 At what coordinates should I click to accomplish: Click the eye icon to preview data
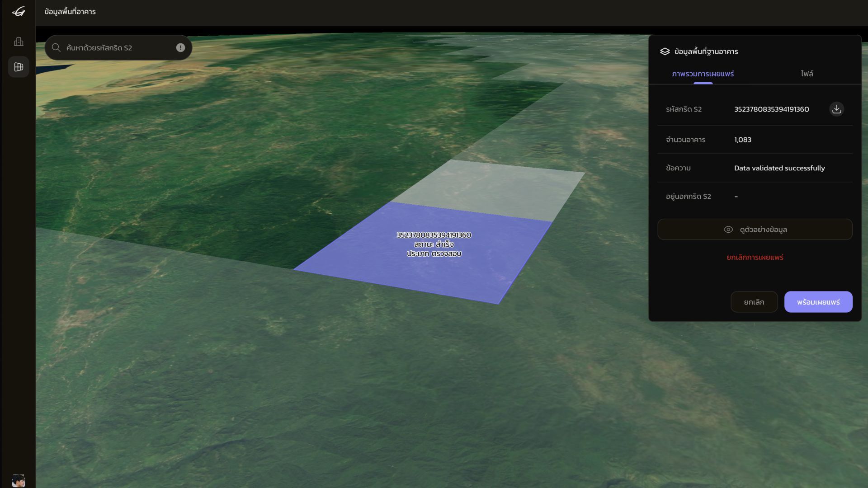728,230
